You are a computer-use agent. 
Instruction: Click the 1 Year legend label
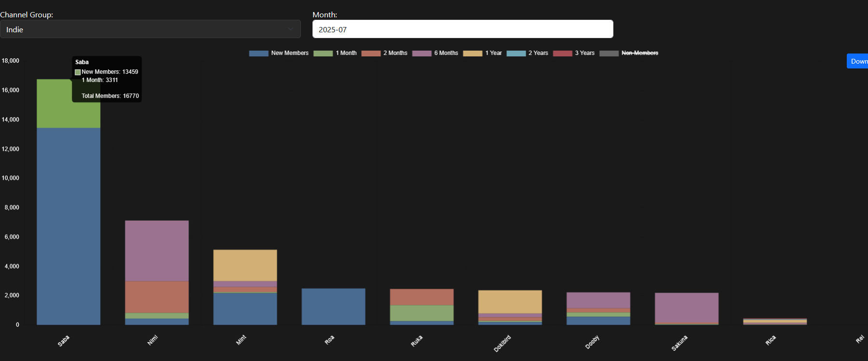tap(493, 53)
